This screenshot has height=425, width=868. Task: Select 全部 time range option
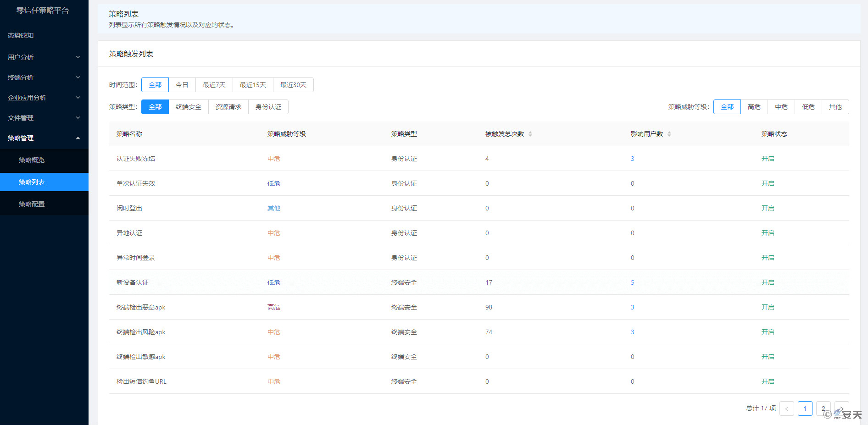[x=155, y=85]
